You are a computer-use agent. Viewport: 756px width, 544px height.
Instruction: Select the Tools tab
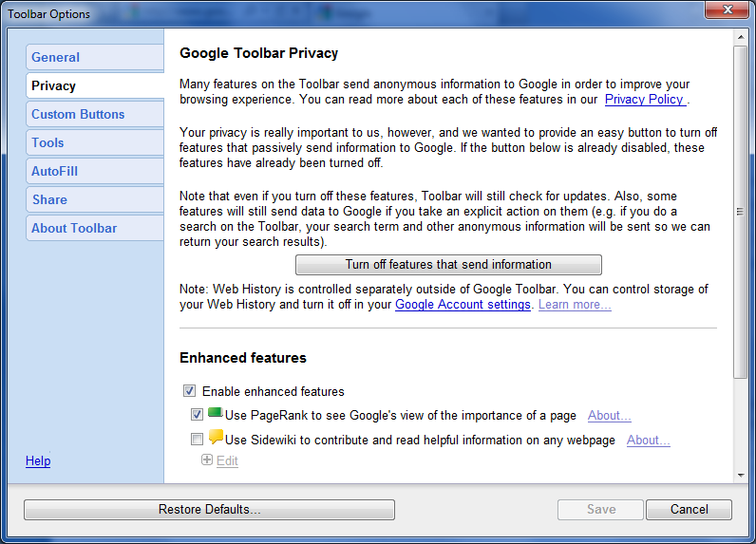point(94,142)
